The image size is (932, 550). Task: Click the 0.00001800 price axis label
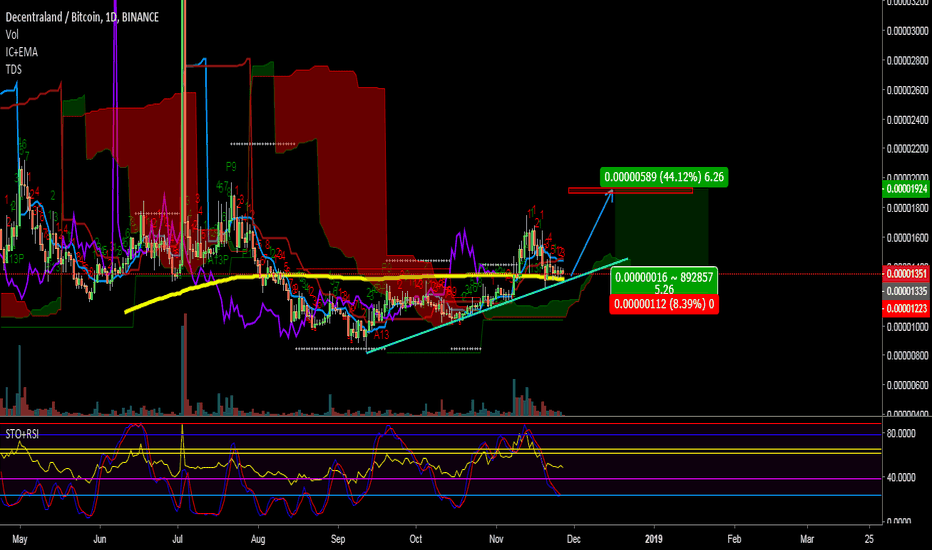coord(907,208)
